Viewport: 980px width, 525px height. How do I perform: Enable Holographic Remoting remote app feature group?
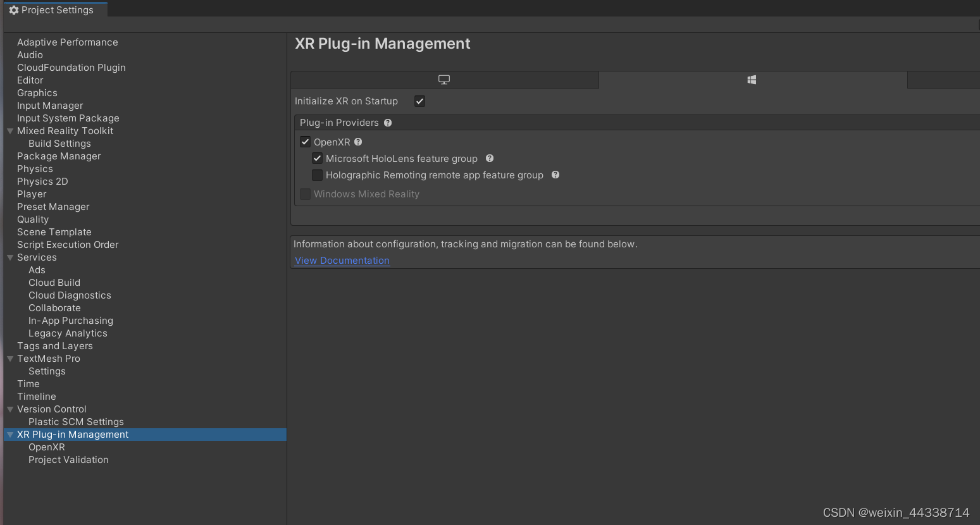tap(318, 175)
